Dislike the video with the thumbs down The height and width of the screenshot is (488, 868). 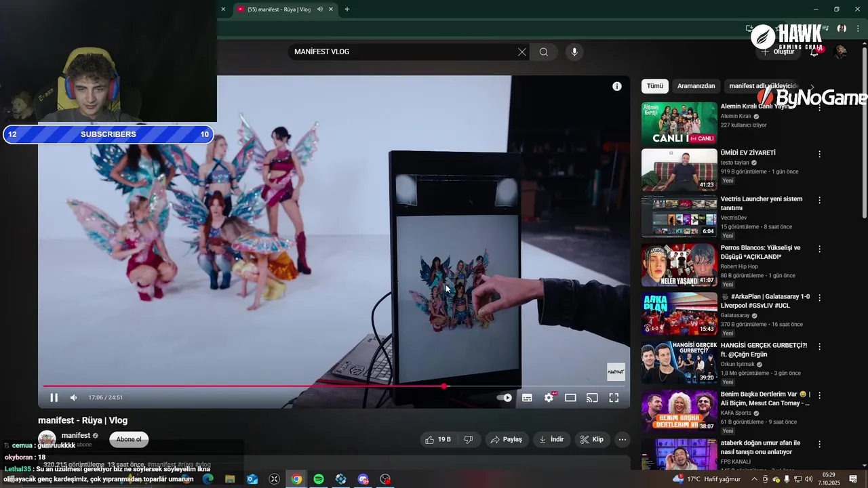(469, 440)
